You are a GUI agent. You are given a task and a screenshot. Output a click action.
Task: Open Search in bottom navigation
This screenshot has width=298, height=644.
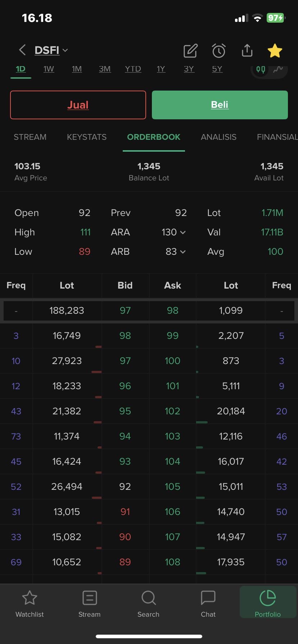pos(148,604)
